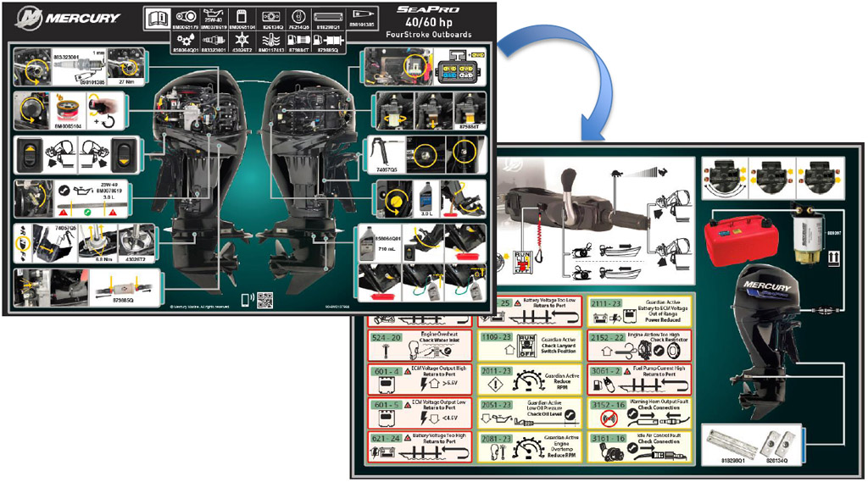This screenshot has height=482, width=868.
Task: Click the Mercury logo emblem
Action: [x=29, y=18]
